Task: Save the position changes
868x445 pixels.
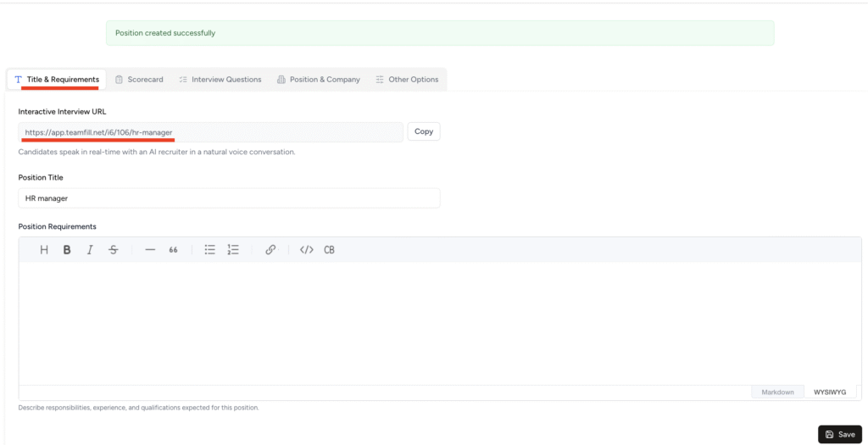Action: [x=839, y=434]
